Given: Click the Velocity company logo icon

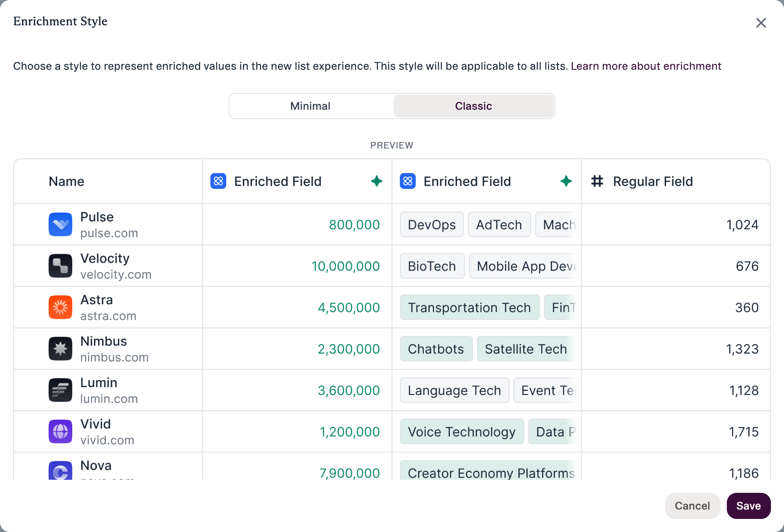Looking at the screenshot, I should click(60, 266).
